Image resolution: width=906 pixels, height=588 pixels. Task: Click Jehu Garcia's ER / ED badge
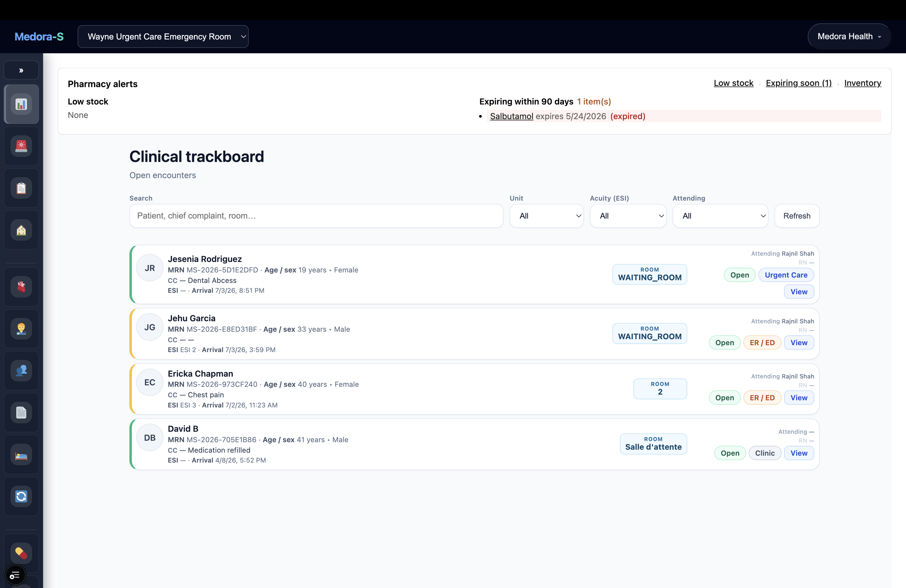(762, 343)
